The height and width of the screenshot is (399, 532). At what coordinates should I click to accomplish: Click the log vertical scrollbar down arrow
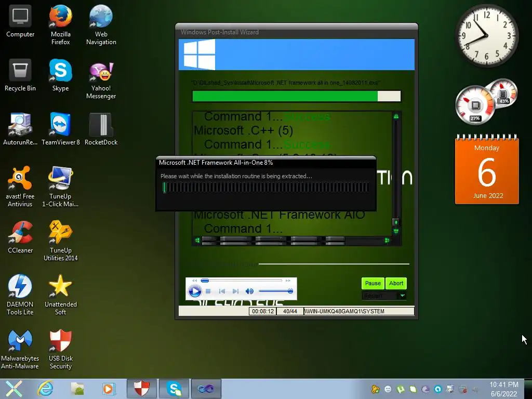[396, 231]
